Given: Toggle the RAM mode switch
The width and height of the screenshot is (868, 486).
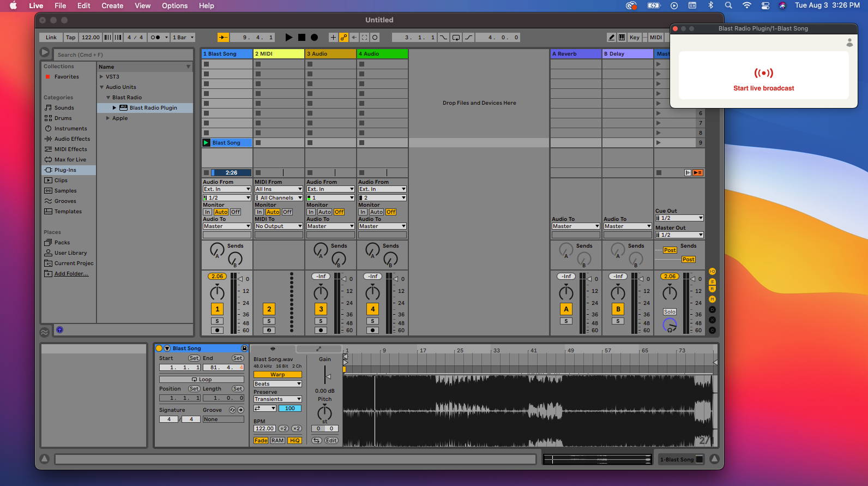Looking at the screenshot, I should coord(278,440).
